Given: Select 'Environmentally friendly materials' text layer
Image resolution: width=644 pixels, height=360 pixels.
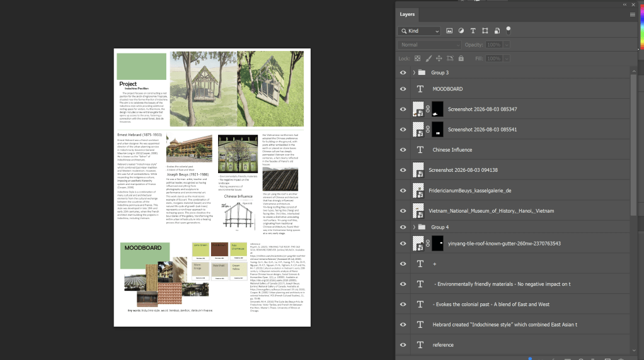Looking at the screenshot, I should click(x=502, y=284).
